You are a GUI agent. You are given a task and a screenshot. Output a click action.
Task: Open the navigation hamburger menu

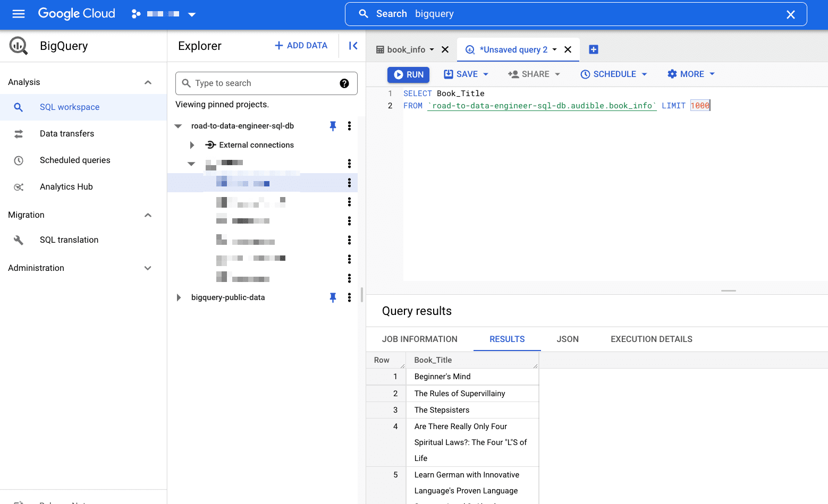click(x=19, y=14)
